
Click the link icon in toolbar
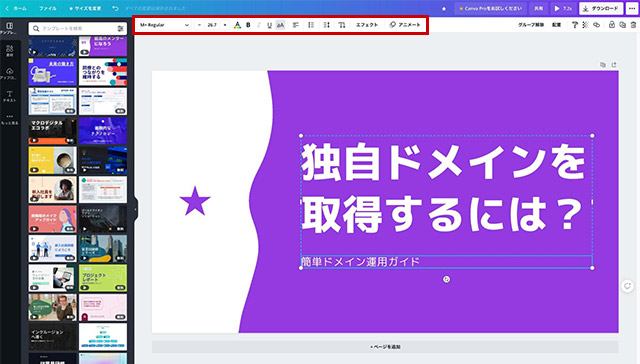pos(596,25)
